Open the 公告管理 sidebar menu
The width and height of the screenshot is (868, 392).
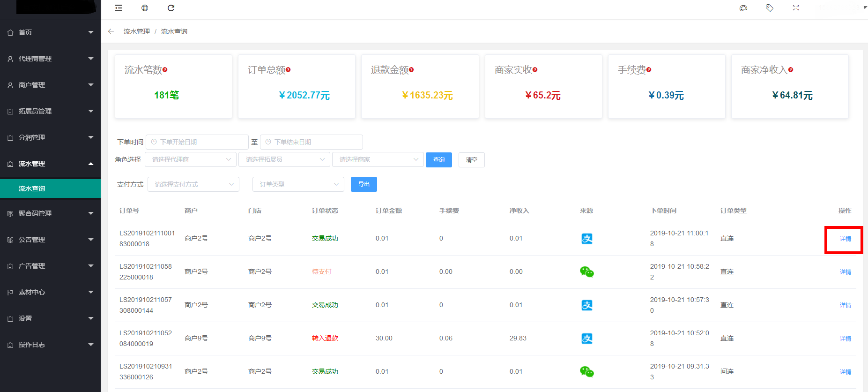pos(50,240)
